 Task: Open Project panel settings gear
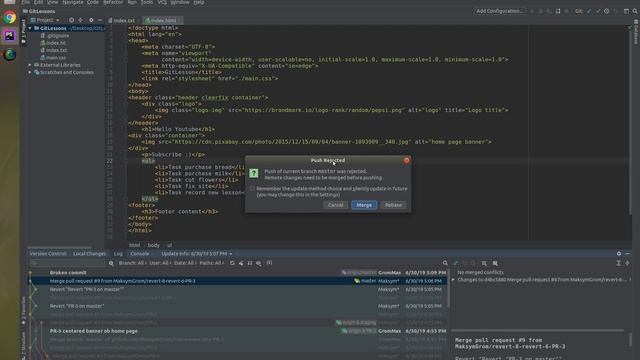(91, 20)
